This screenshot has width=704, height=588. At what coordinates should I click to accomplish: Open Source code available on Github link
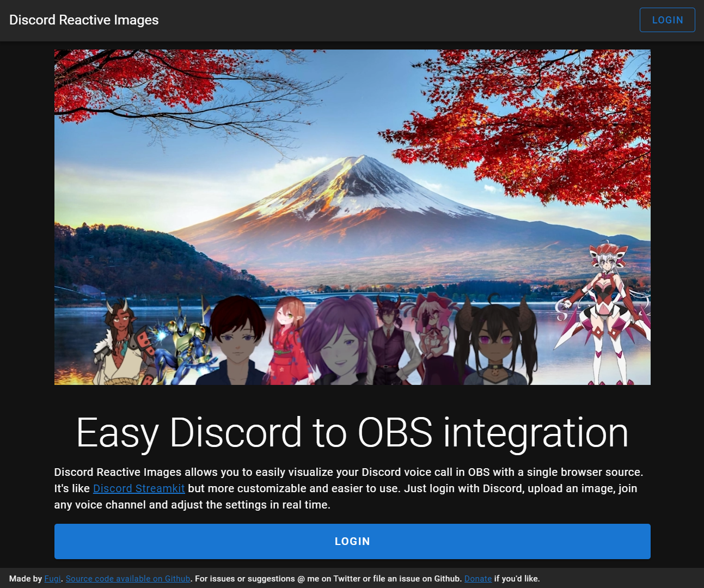coord(128,579)
